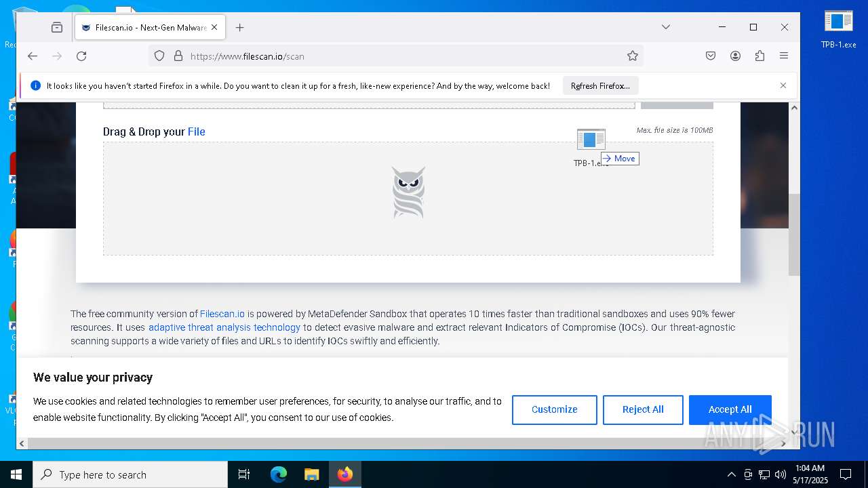Click Reject All cookies button
Viewport: 868px width, 488px height.
click(x=643, y=409)
